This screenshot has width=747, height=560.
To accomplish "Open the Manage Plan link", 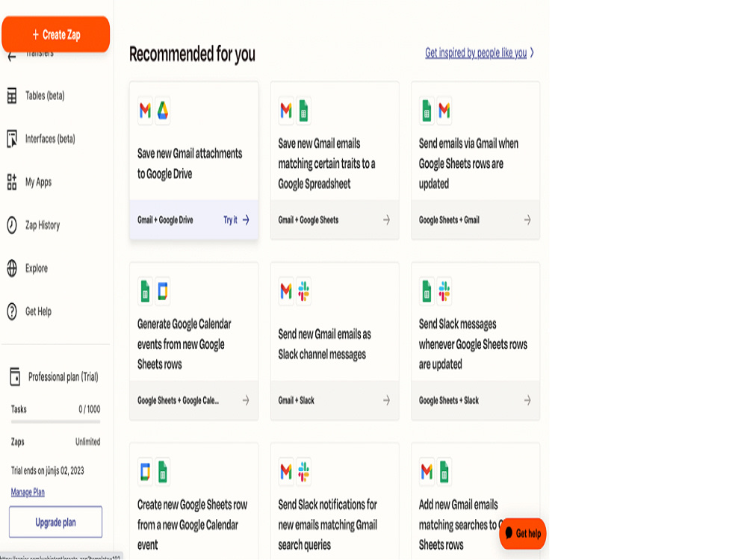I will click(28, 492).
